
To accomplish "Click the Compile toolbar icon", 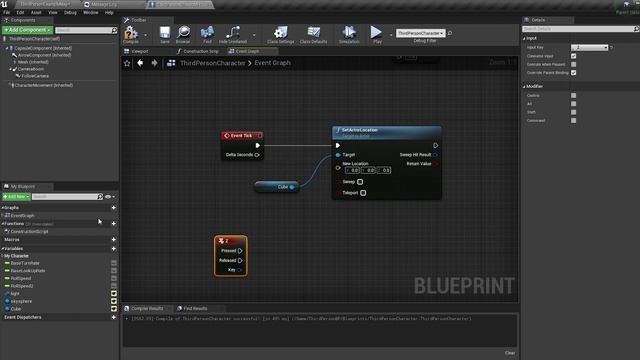I will pyautogui.click(x=131, y=34).
